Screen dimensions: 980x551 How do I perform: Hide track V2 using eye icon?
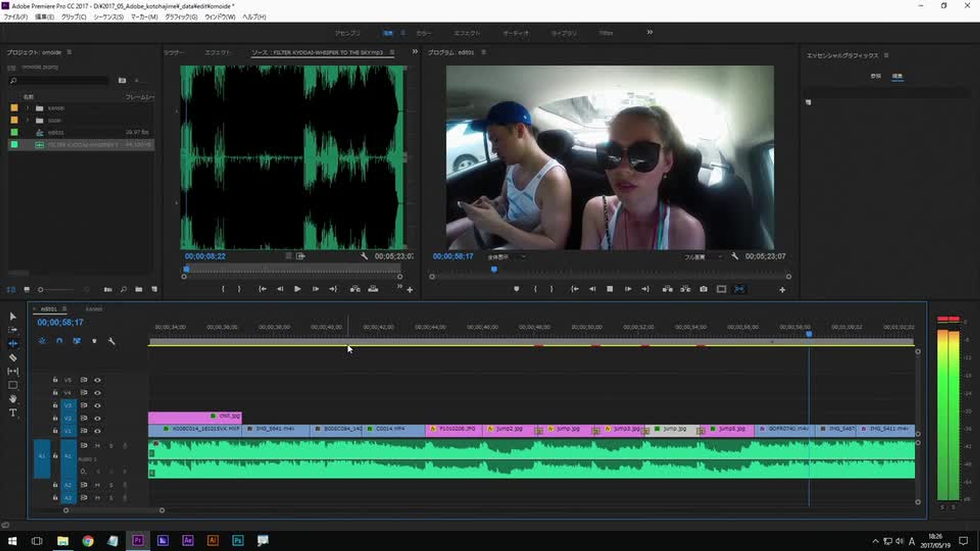click(x=97, y=418)
